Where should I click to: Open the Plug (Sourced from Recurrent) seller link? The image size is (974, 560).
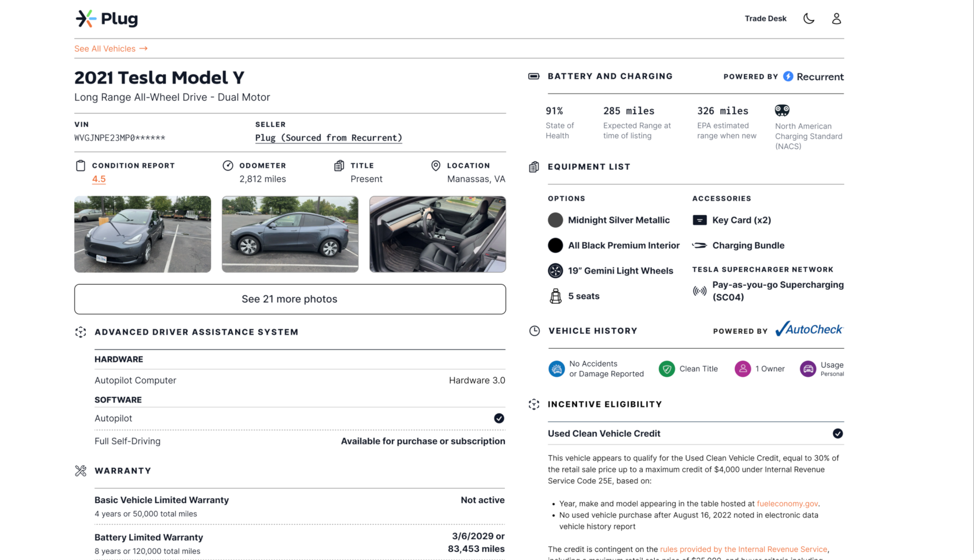tap(329, 138)
